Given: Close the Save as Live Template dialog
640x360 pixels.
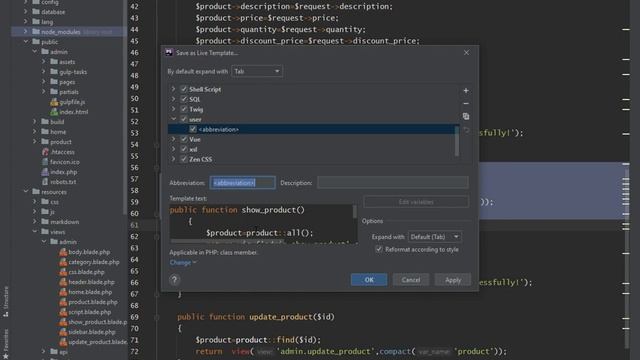Looking at the screenshot, I should point(466,53).
